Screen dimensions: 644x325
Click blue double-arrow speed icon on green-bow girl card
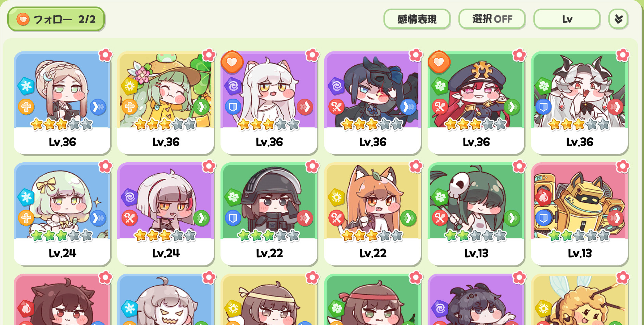[x=98, y=218]
